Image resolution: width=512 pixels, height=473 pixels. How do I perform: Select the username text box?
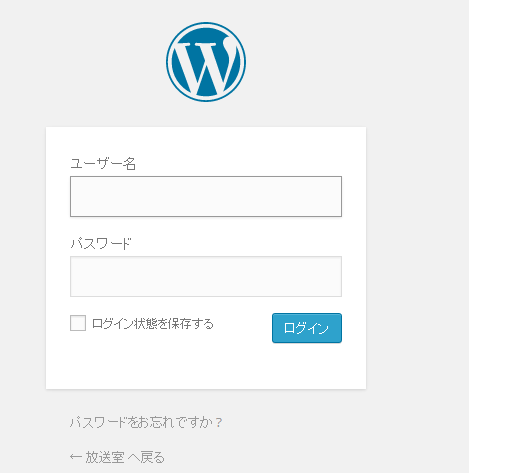click(206, 196)
